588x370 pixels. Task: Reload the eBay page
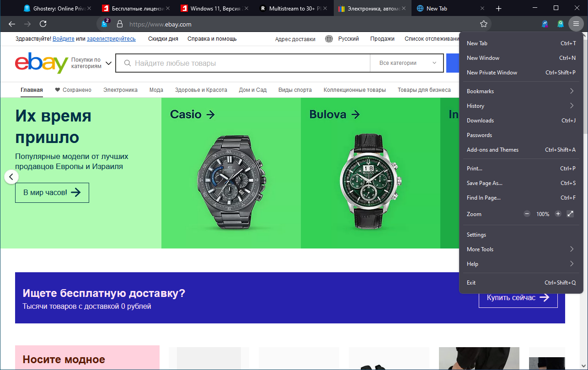pyautogui.click(x=43, y=24)
